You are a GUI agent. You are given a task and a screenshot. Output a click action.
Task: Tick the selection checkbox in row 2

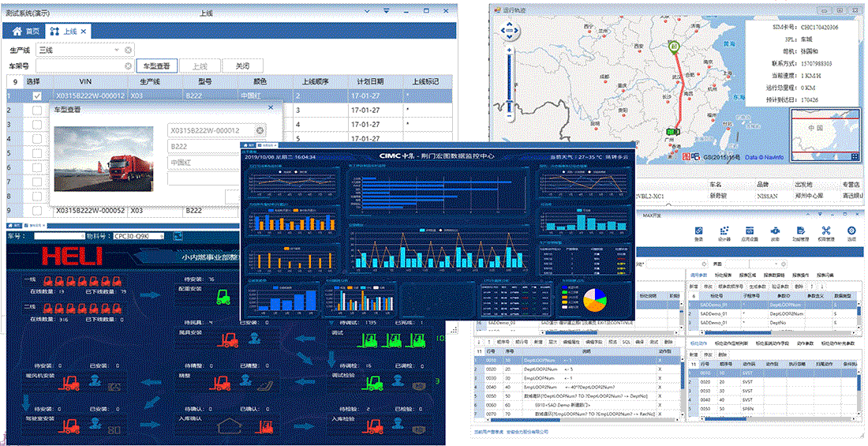click(x=36, y=111)
